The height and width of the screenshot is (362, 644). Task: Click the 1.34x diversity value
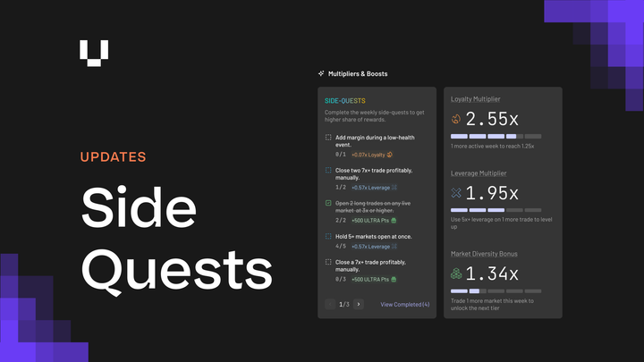click(492, 274)
